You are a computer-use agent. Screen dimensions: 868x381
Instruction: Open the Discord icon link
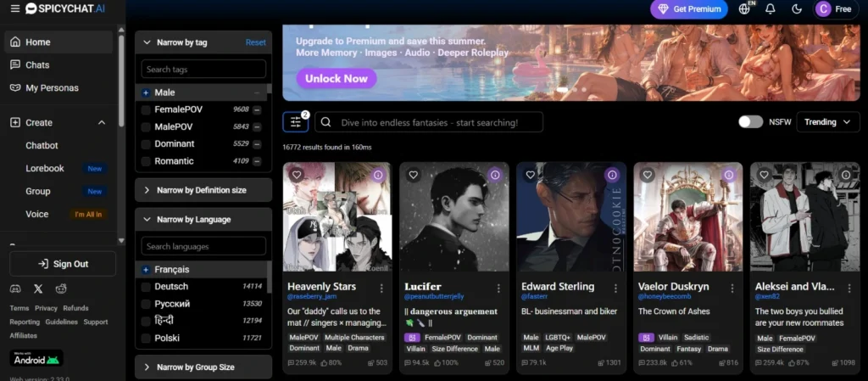[15, 289]
